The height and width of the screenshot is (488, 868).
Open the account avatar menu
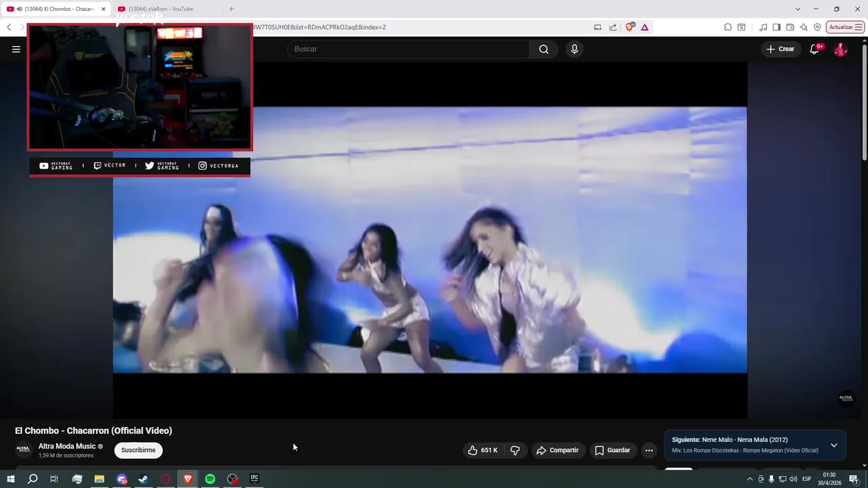pyautogui.click(x=840, y=49)
